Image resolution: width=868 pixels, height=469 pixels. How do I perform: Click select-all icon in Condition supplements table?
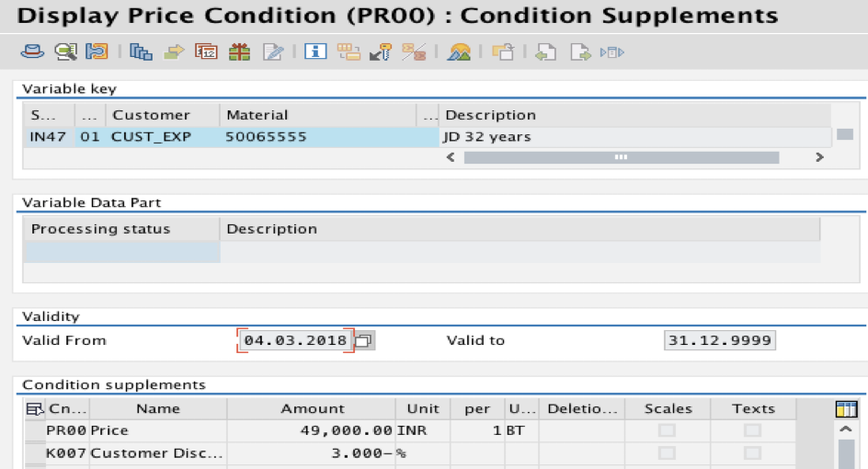pos(34,408)
